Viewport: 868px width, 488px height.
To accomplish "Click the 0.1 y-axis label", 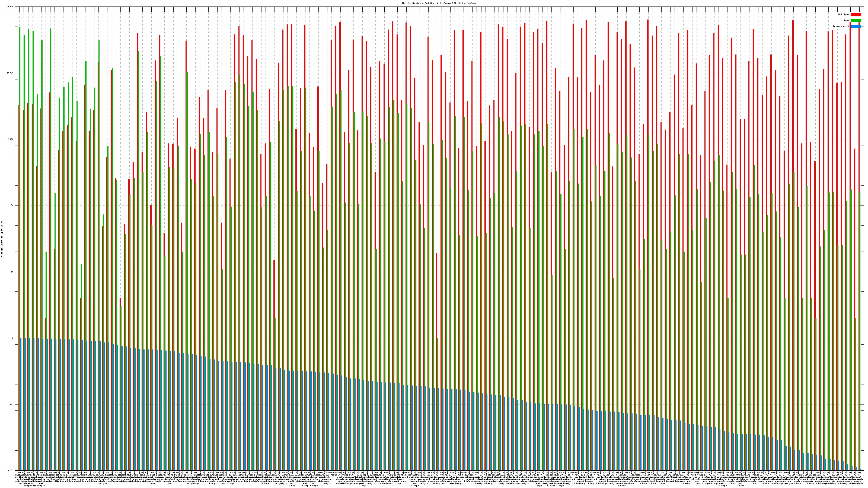I will (x=12, y=404).
